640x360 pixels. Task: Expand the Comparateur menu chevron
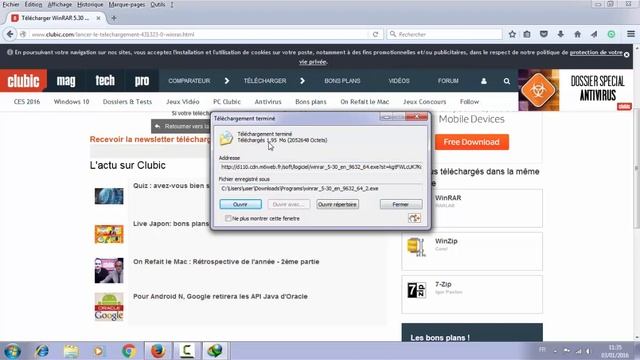pyautogui.click(x=227, y=81)
